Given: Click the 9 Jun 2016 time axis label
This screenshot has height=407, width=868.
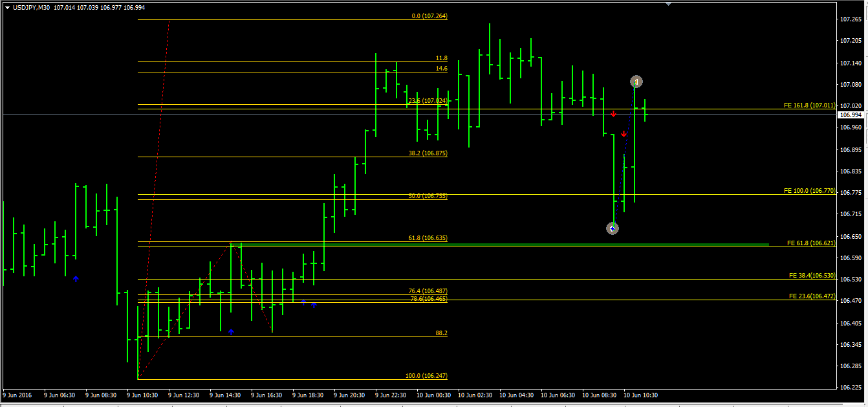Looking at the screenshot, I should pos(17,395).
